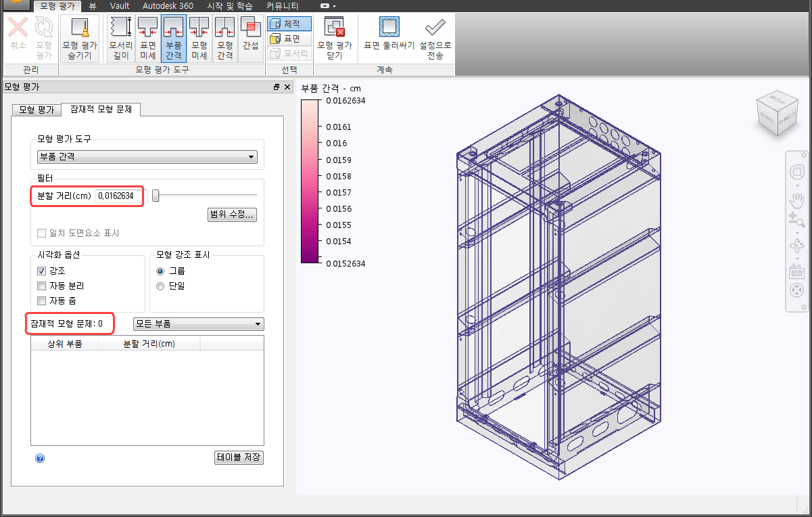
Task: Select the 모형 간격 evaluation tool
Action: [x=224, y=39]
